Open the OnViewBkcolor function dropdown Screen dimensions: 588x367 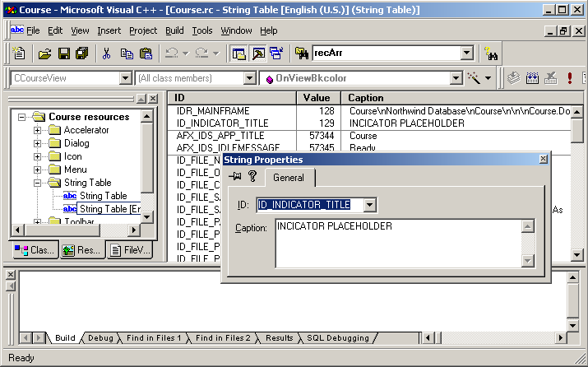[456, 78]
